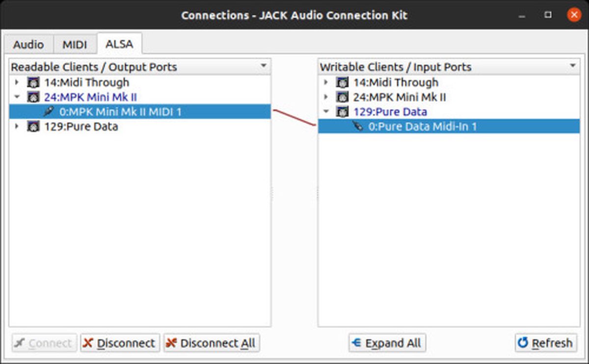Click Writable Clients / Input Ports column header
Viewport: 589px width, 364px height.
pyautogui.click(x=449, y=66)
